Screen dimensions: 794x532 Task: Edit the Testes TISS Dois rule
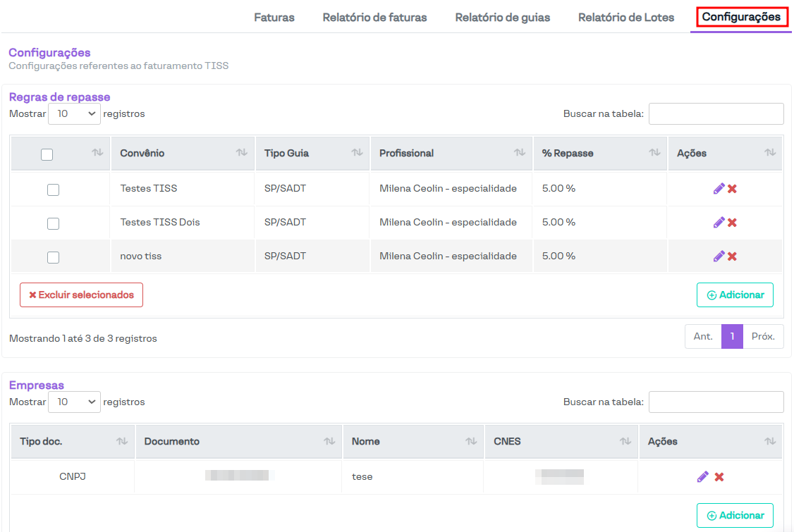[719, 223]
